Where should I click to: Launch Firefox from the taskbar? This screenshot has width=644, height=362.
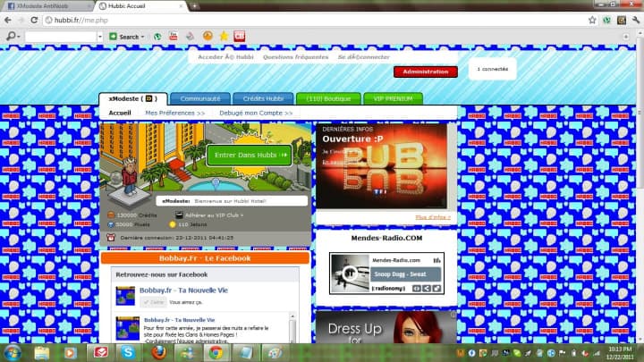pos(158,353)
